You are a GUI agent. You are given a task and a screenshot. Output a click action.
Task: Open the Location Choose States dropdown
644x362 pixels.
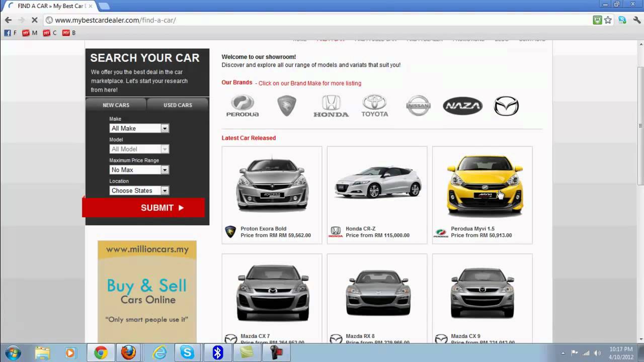click(x=139, y=191)
